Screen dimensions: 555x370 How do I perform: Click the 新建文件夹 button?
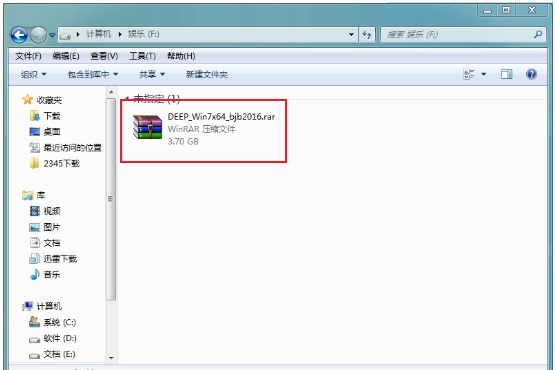[x=207, y=74]
